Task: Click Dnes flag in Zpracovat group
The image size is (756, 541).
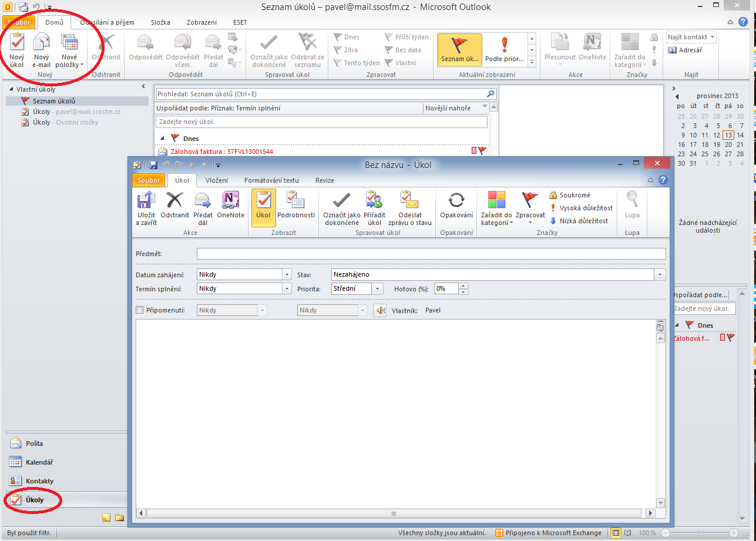Action: coord(347,37)
